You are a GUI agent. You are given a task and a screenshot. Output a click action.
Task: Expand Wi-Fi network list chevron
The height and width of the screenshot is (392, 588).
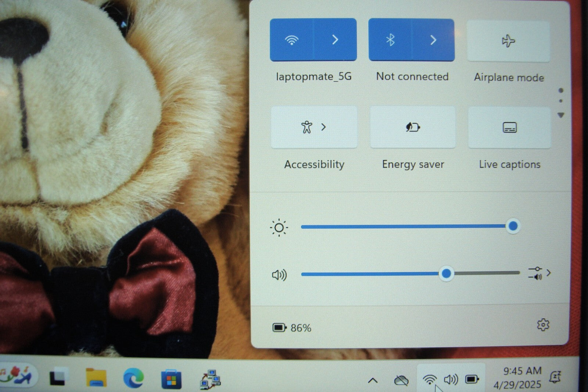point(335,40)
